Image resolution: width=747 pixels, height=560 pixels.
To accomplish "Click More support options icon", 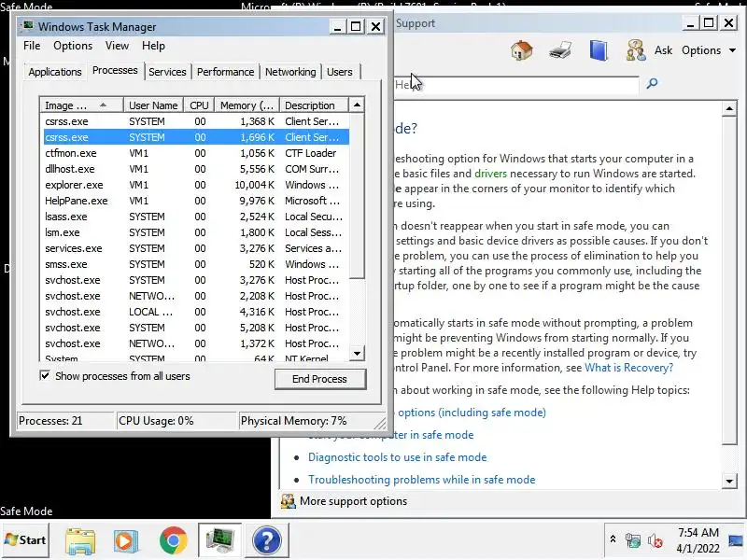I will click(288, 501).
